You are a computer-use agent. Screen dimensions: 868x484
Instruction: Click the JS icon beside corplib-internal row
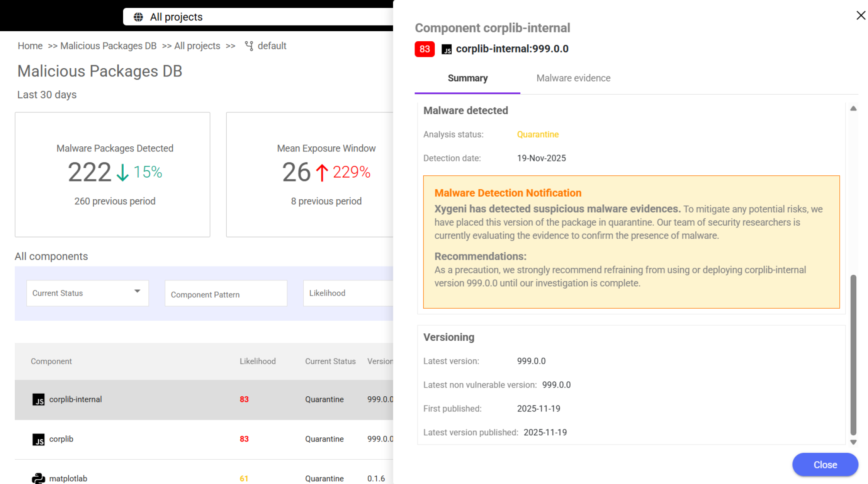39,399
